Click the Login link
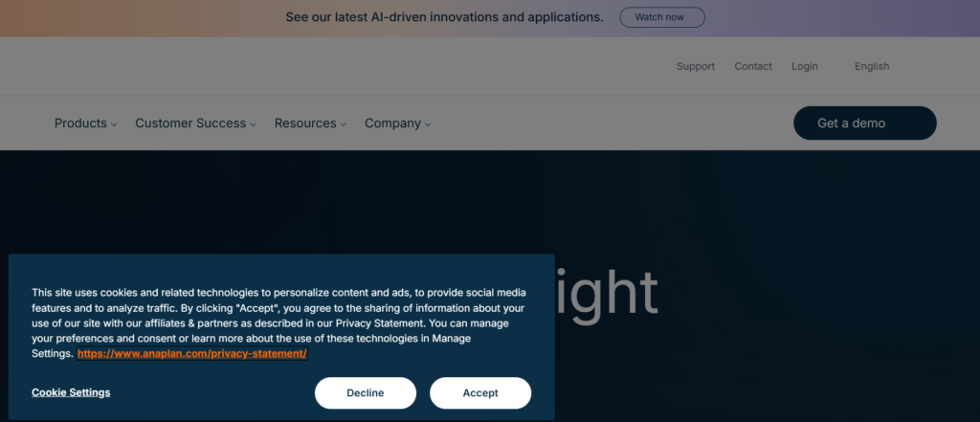 click(x=805, y=66)
